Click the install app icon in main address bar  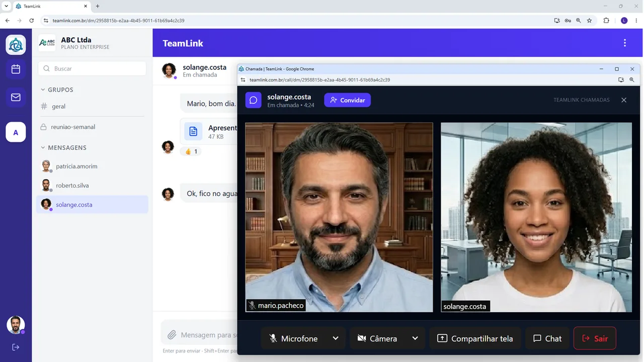point(557,21)
